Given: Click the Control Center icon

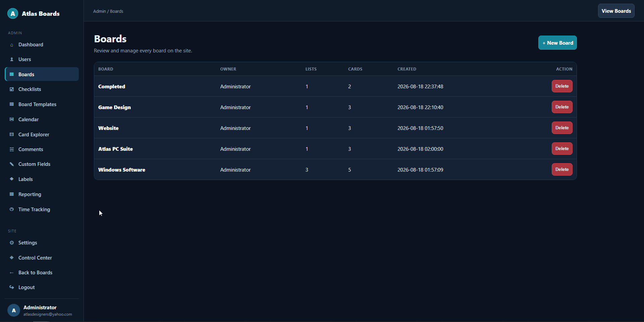Looking at the screenshot, I should pyautogui.click(x=12, y=258).
